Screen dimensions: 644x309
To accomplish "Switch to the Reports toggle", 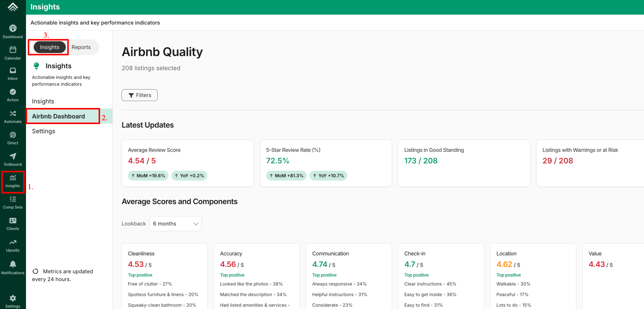I will (x=81, y=47).
